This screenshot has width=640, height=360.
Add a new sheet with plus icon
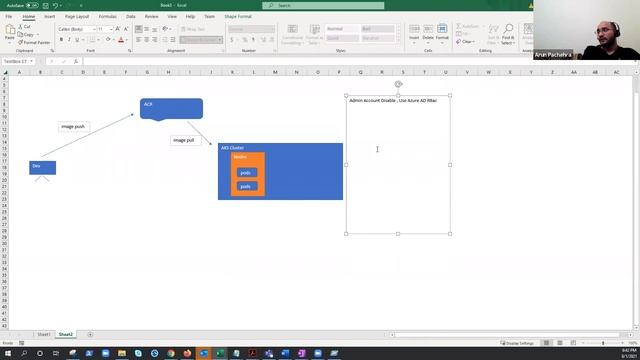pos(90,334)
